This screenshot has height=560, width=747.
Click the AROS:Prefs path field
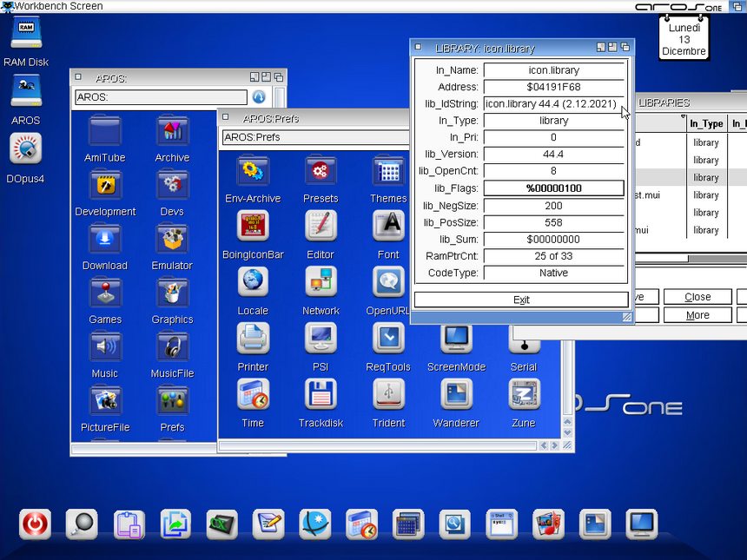coord(314,137)
